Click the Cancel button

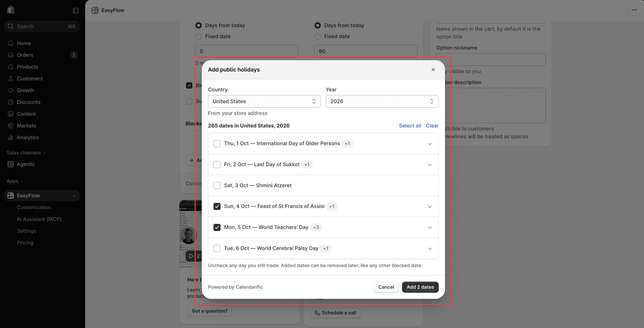[x=386, y=287]
